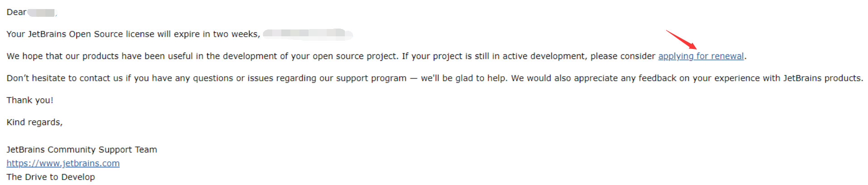Click "JetBrains Community Support Team" signature
Screen dimensions: 868x185
coord(82,150)
